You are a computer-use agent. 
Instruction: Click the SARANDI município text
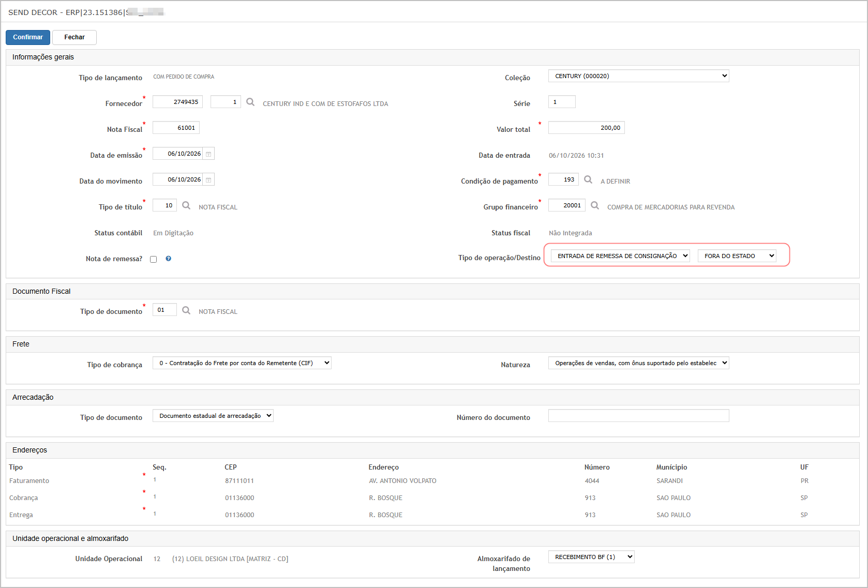(669, 481)
